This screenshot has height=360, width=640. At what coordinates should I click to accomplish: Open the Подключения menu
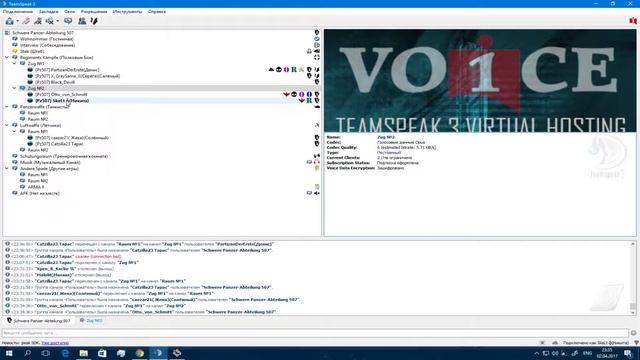[18, 11]
